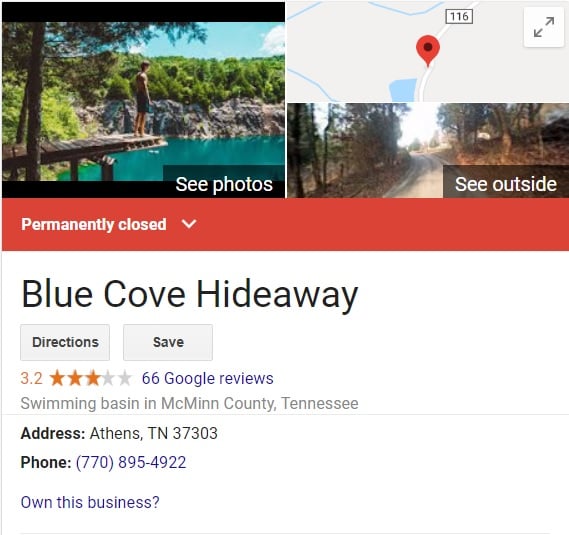
Task: Click the Directions button
Action: (65, 342)
